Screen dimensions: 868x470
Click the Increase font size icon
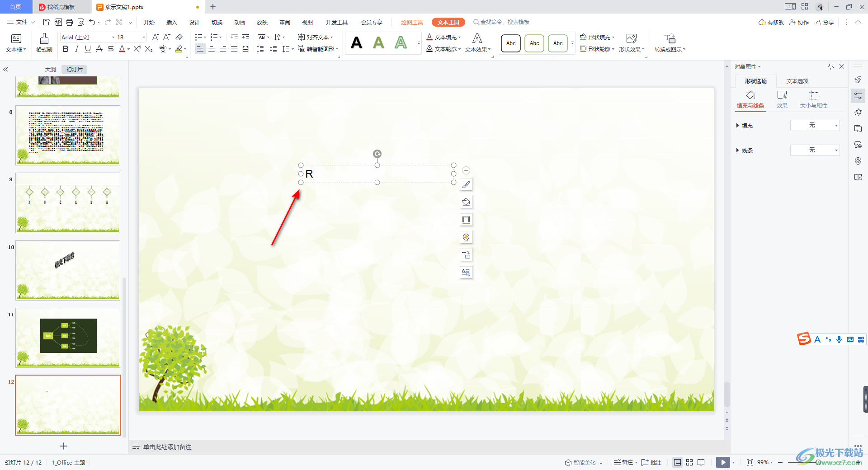click(x=156, y=37)
